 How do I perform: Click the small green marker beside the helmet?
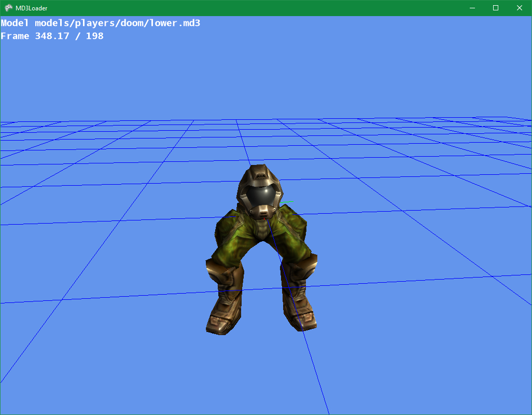tap(291, 201)
